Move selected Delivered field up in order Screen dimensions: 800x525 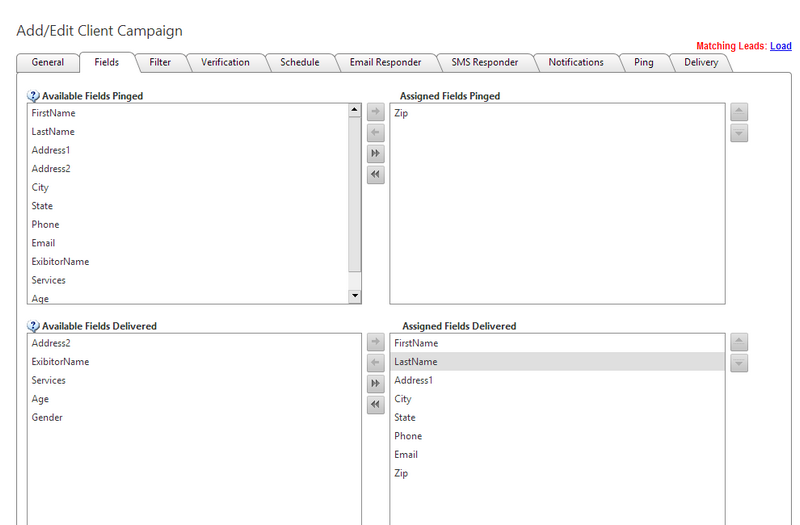[739, 342]
